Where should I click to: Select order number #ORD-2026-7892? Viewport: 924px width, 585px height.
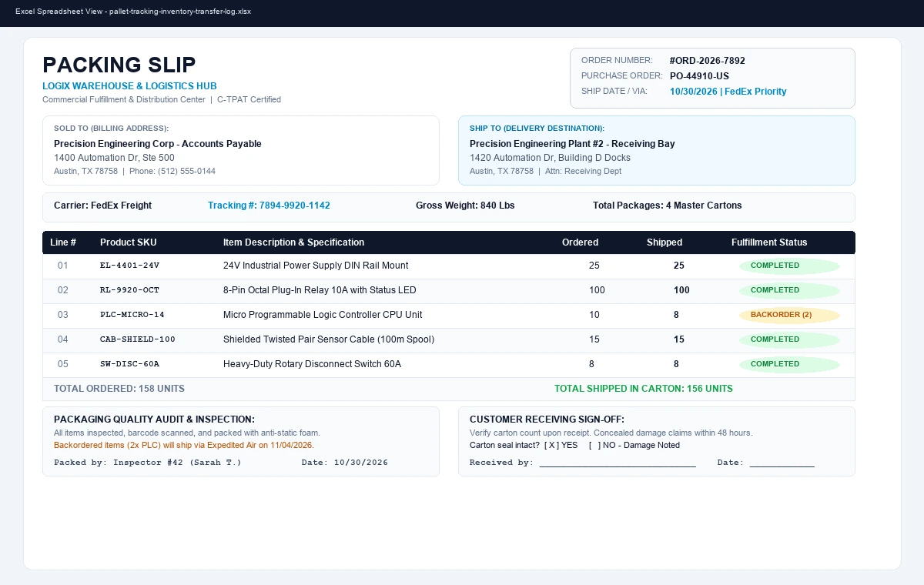pos(708,61)
